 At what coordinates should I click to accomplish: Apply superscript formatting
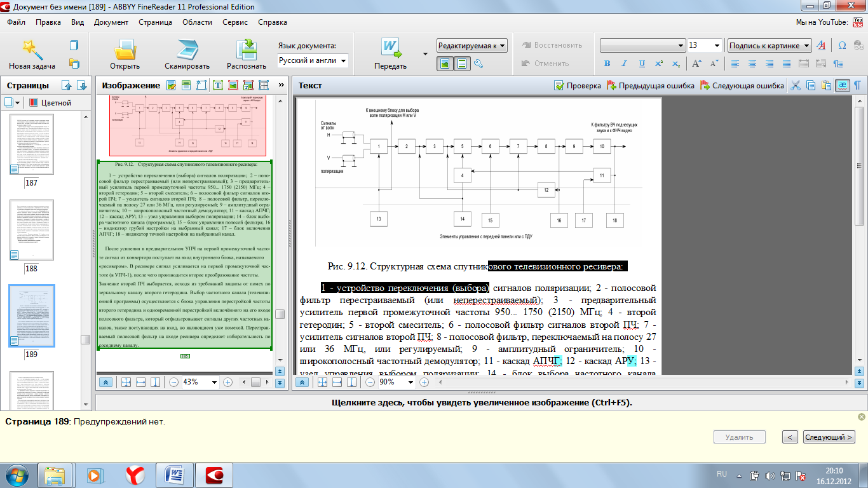coord(659,64)
